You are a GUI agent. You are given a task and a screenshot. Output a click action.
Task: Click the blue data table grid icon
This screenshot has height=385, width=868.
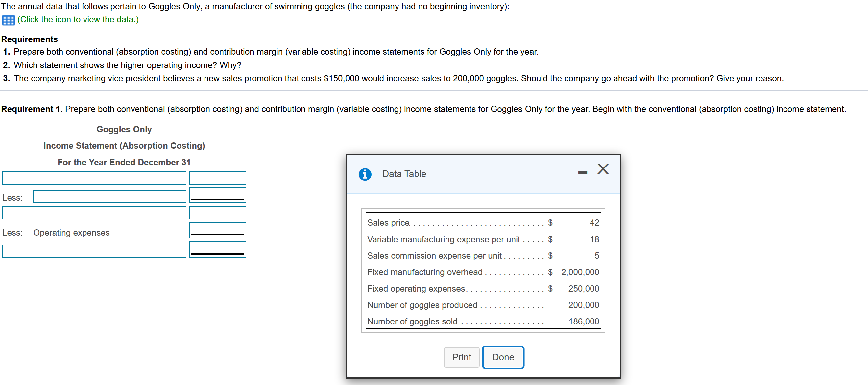pyautogui.click(x=8, y=20)
